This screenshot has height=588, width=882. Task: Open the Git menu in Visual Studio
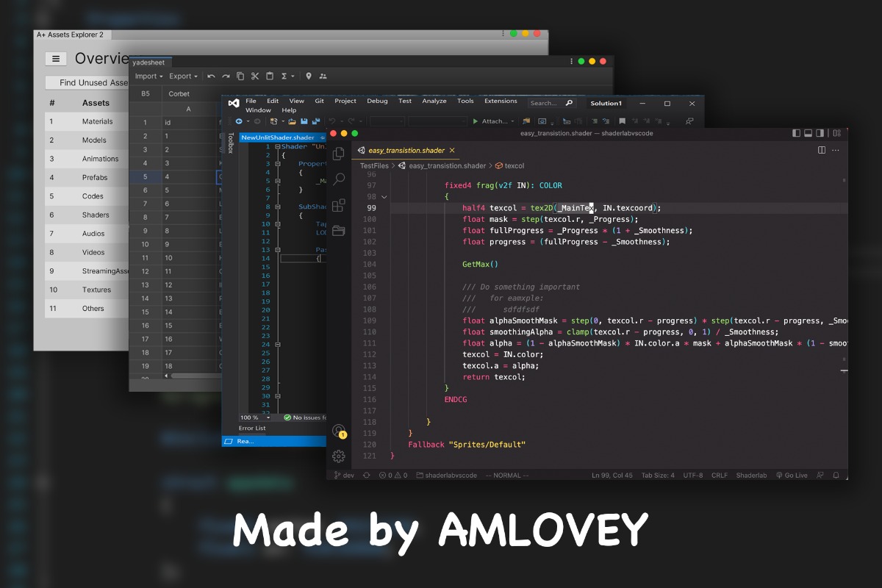tap(320, 101)
